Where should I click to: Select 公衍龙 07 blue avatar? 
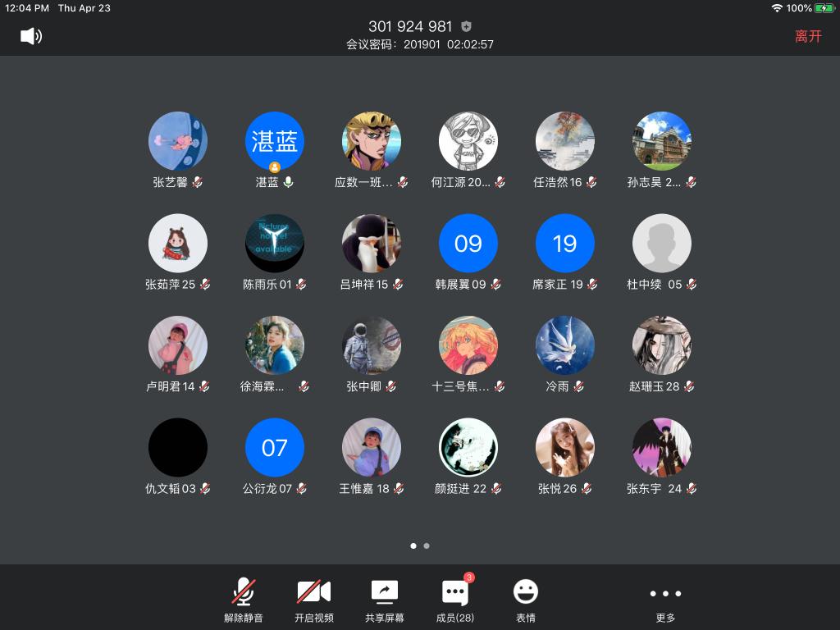275,448
